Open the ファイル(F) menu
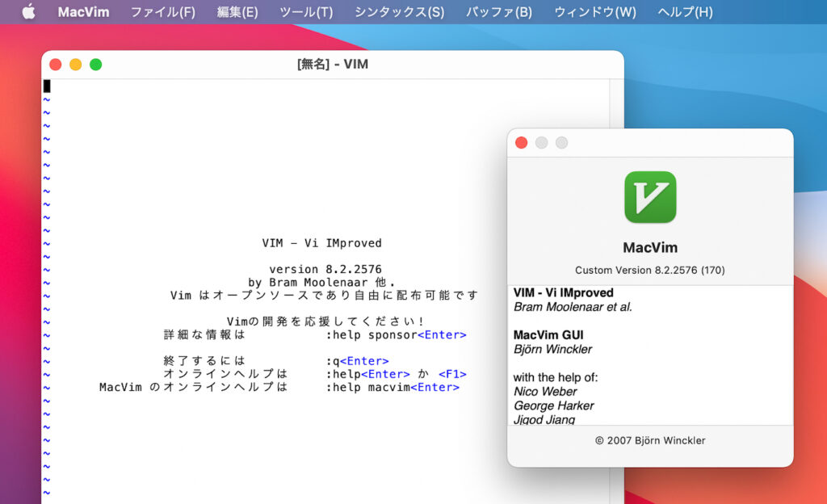The height and width of the screenshot is (504, 827). click(162, 12)
